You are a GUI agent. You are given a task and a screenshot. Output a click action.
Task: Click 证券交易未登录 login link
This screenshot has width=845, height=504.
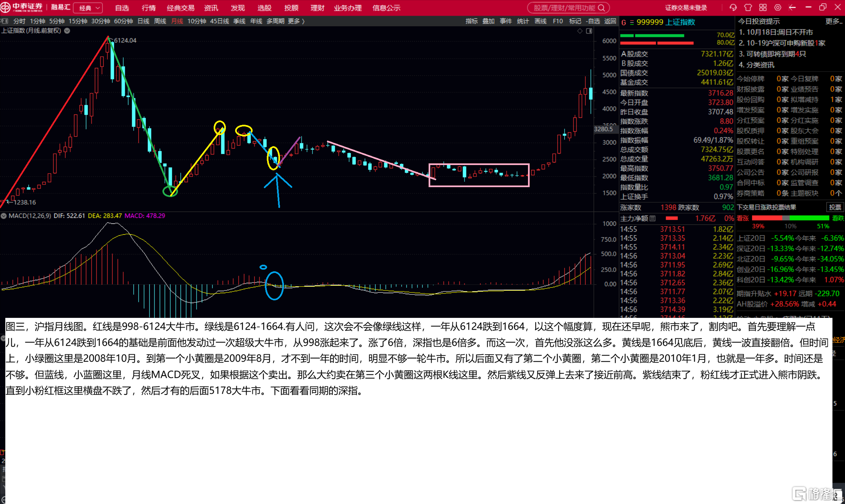tap(686, 8)
